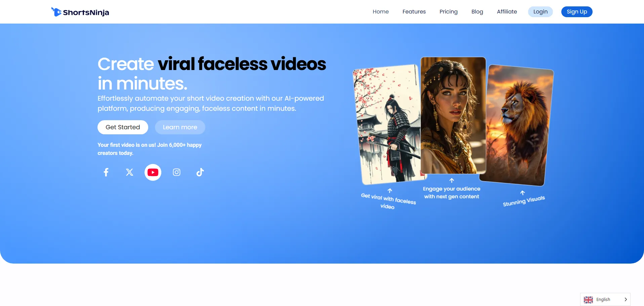The width and height of the screenshot is (644, 306).
Task: Click the Sign Up button
Action: click(576, 12)
